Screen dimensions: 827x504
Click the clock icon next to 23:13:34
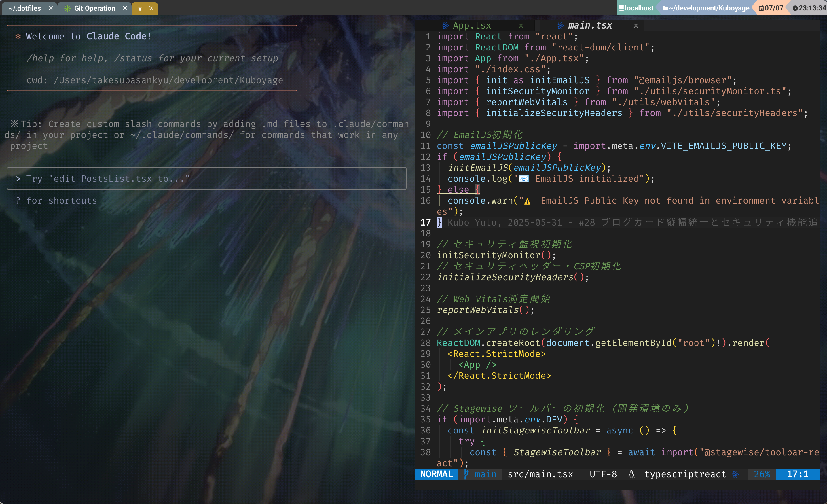tap(795, 8)
